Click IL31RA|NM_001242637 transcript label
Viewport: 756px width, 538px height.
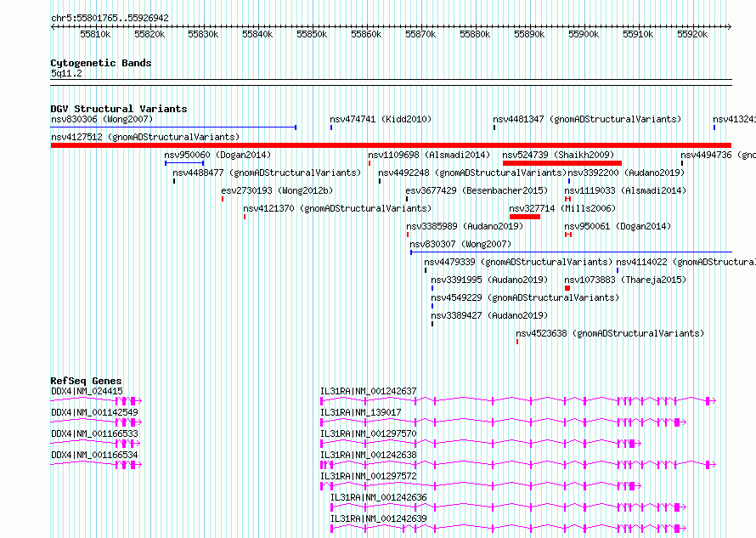coord(369,391)
